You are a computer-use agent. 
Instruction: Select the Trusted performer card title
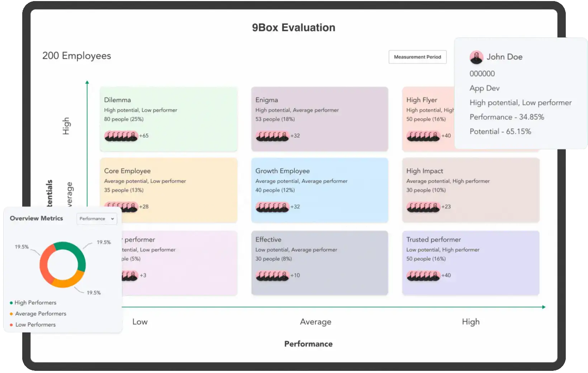coord(433,240)
